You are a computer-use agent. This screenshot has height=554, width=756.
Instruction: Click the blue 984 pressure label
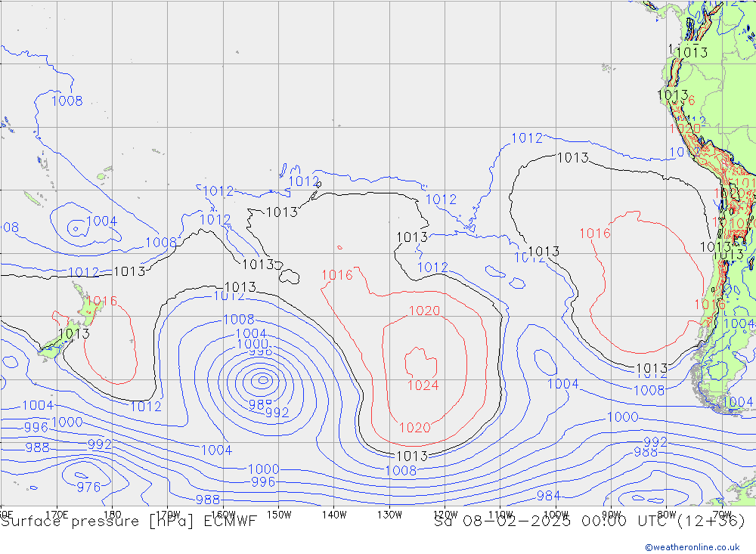point(548,496)
